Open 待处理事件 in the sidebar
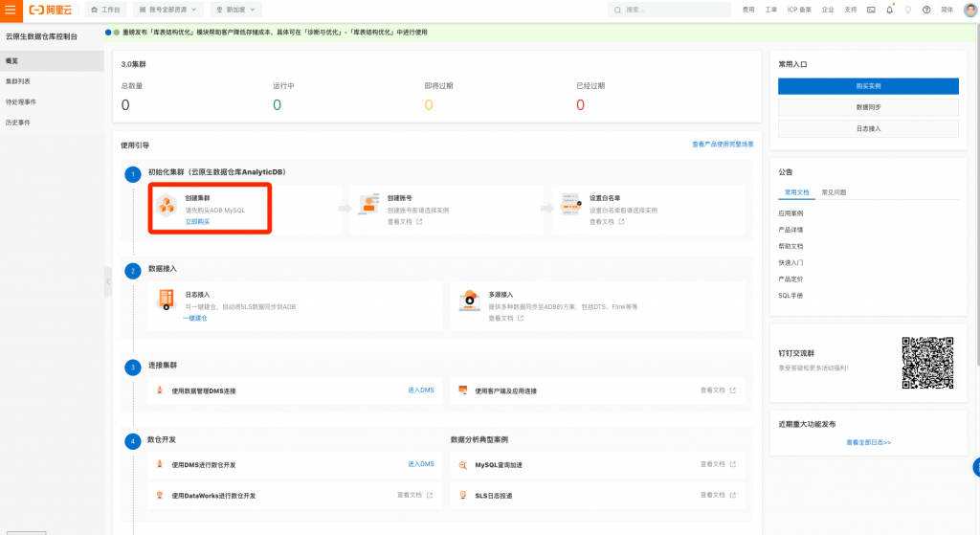 [x=52, y=102]
